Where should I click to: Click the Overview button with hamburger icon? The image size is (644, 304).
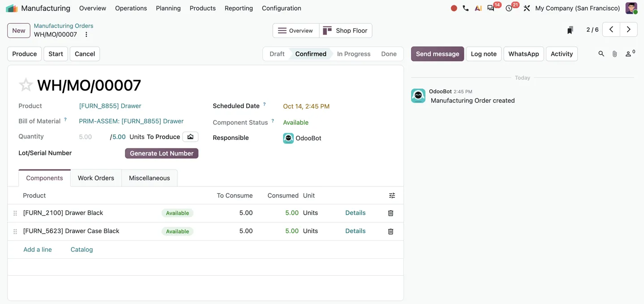[x=296, y=30]
